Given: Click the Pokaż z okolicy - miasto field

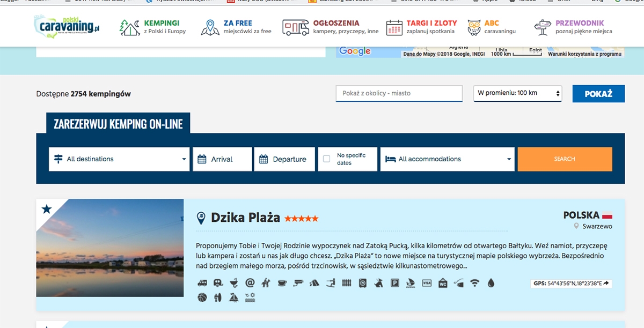Looking at the screenshot, I should point(399,93).
